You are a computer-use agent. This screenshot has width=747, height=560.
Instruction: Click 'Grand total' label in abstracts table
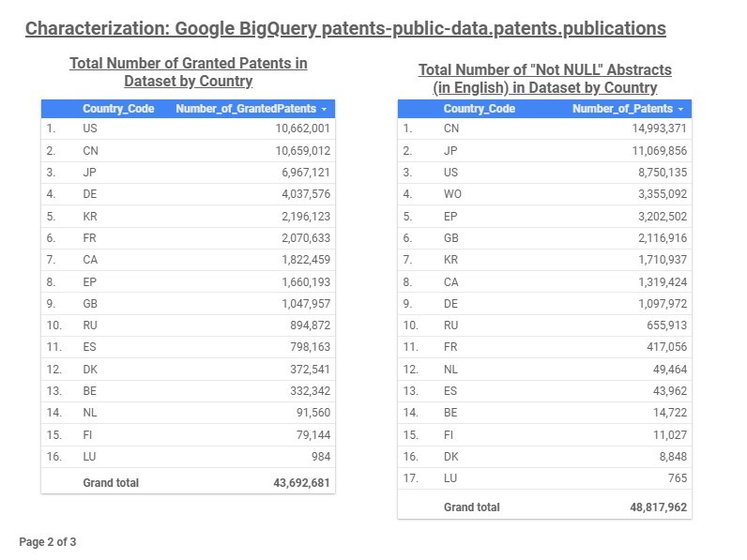pos(472,507)
